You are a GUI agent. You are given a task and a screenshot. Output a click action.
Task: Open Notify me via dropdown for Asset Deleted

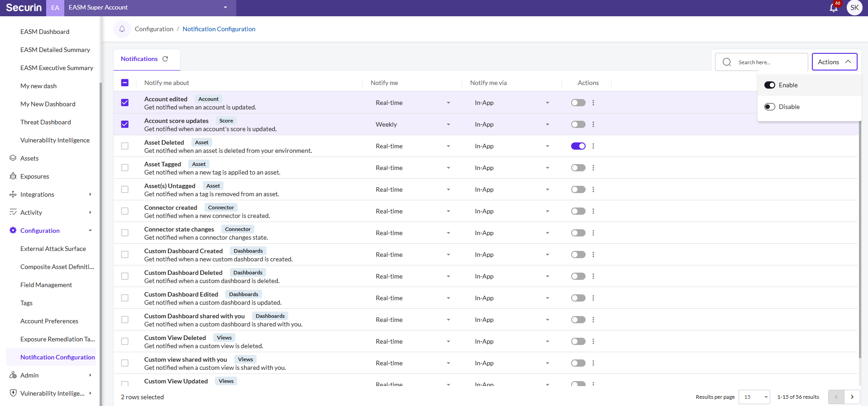click(512, 146)
